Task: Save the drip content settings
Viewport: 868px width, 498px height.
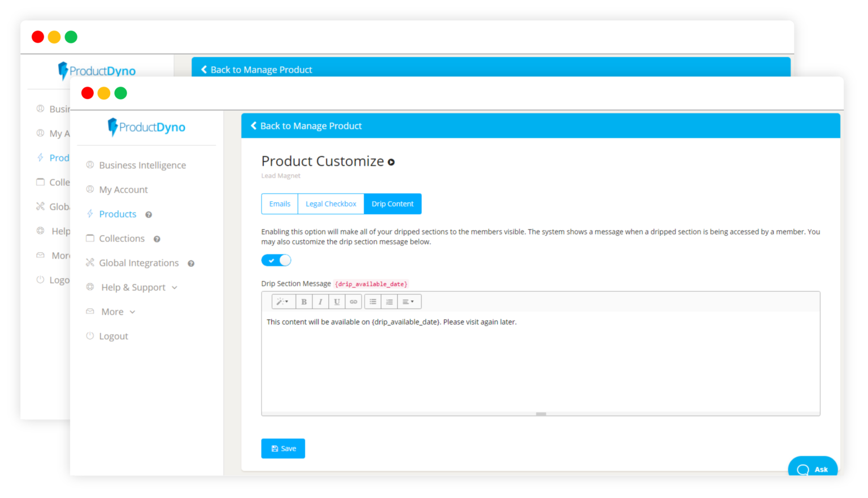Action: click(283, 448)
